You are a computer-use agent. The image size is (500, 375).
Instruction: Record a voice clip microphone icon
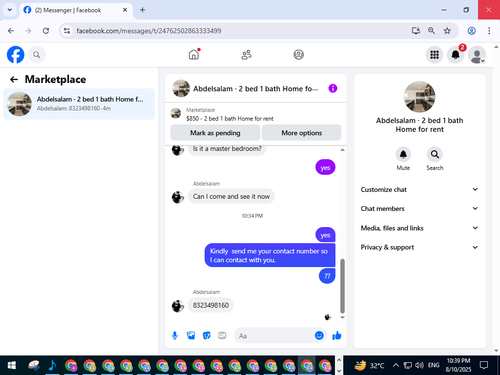click(x=175, y=336)
